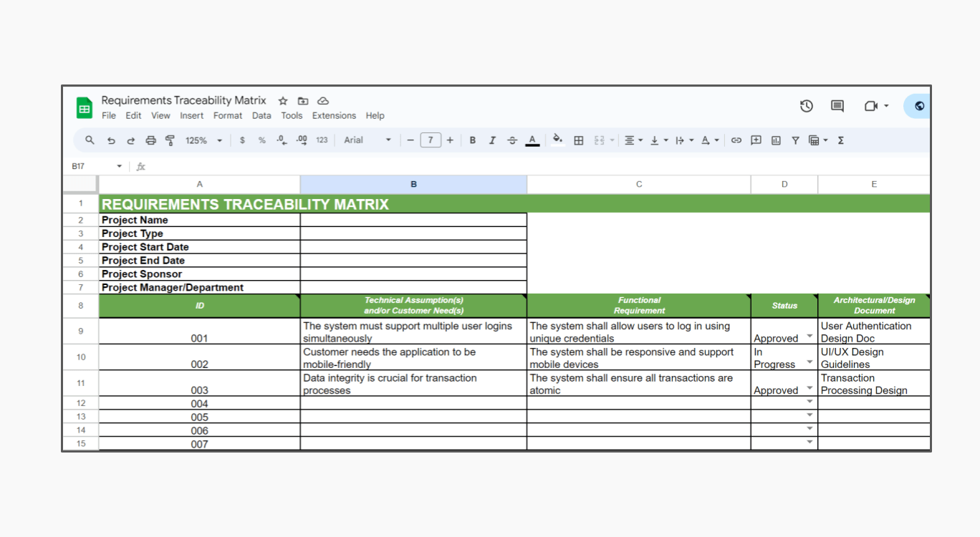Insert a comment using the toolbar

pyautogui.click(x=755, y=140)
